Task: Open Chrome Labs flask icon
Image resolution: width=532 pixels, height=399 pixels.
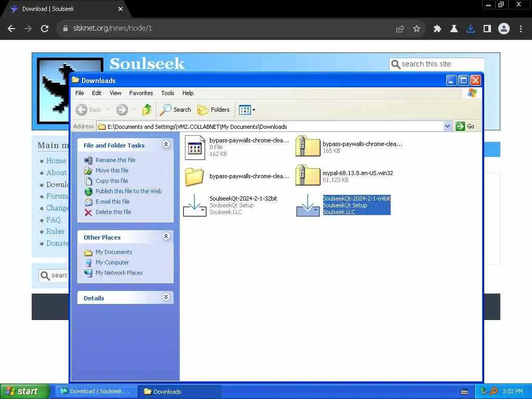Action: point(454,29)
